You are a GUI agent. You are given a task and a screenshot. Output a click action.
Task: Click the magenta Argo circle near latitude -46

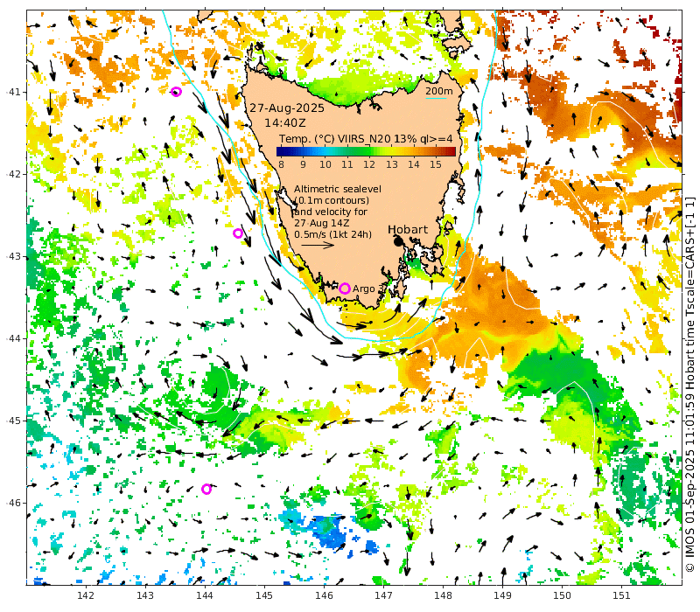click(x=206, y=489)
